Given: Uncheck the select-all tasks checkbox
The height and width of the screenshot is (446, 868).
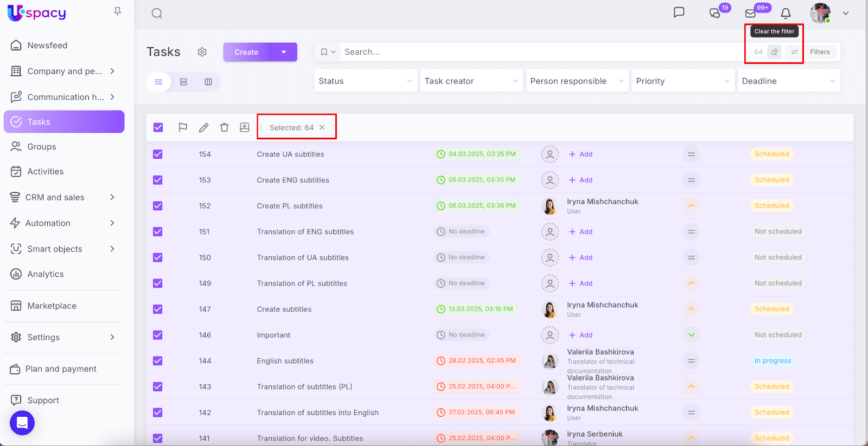Looking at the screenshot, I should coord(158,127).
